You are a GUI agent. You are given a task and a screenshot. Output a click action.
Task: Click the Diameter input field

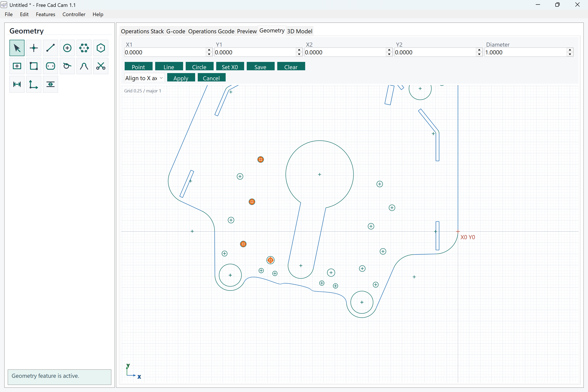pyautogui.click(x=525, y=52)
